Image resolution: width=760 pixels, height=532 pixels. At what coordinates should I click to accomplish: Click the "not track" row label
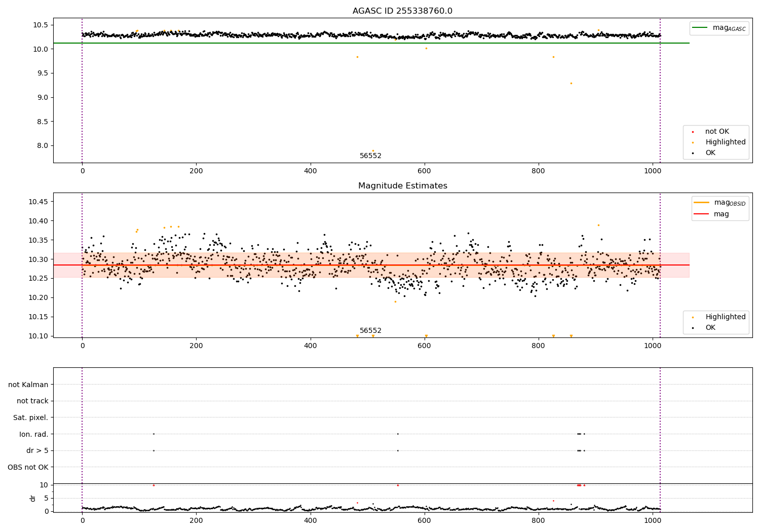[x=32, y=401]
